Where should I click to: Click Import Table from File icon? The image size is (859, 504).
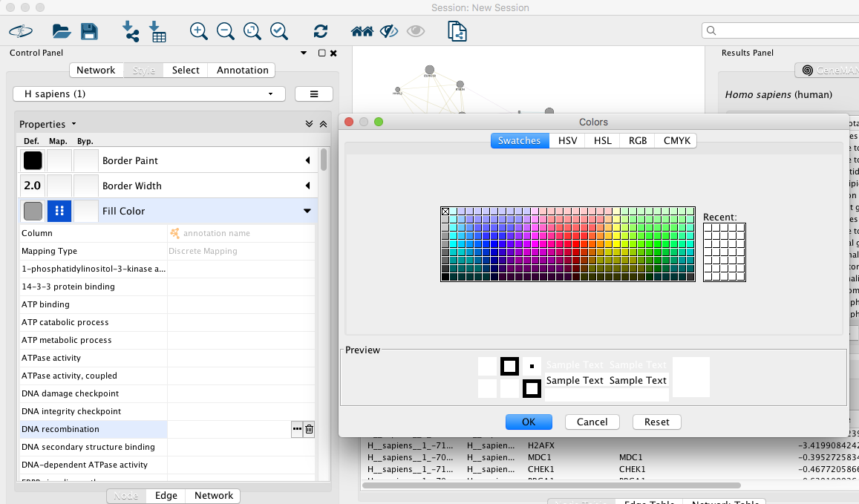(157, 31)
